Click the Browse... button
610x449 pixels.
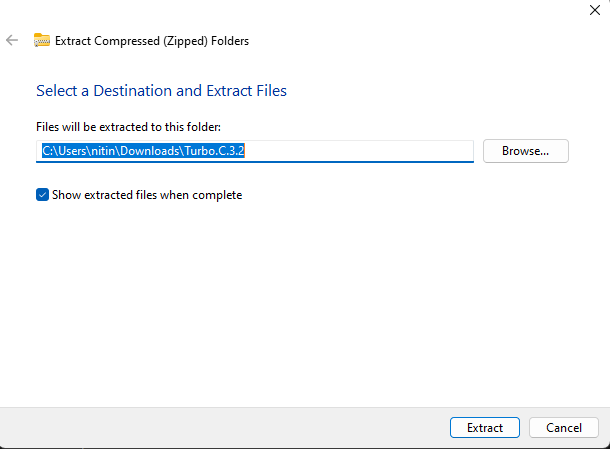pyautogui.click(x=526, y=151)
